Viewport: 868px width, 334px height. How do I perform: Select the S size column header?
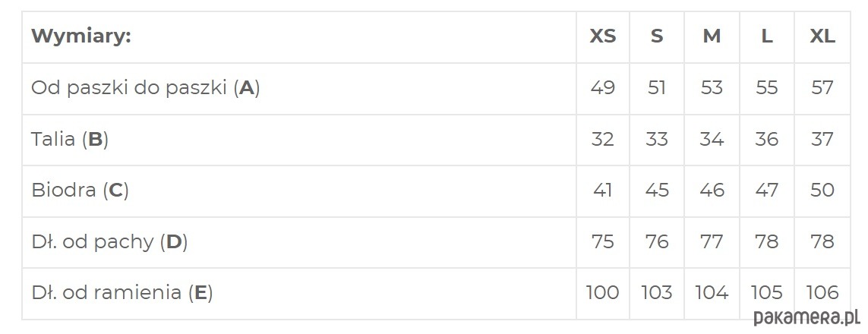[657, 36]
